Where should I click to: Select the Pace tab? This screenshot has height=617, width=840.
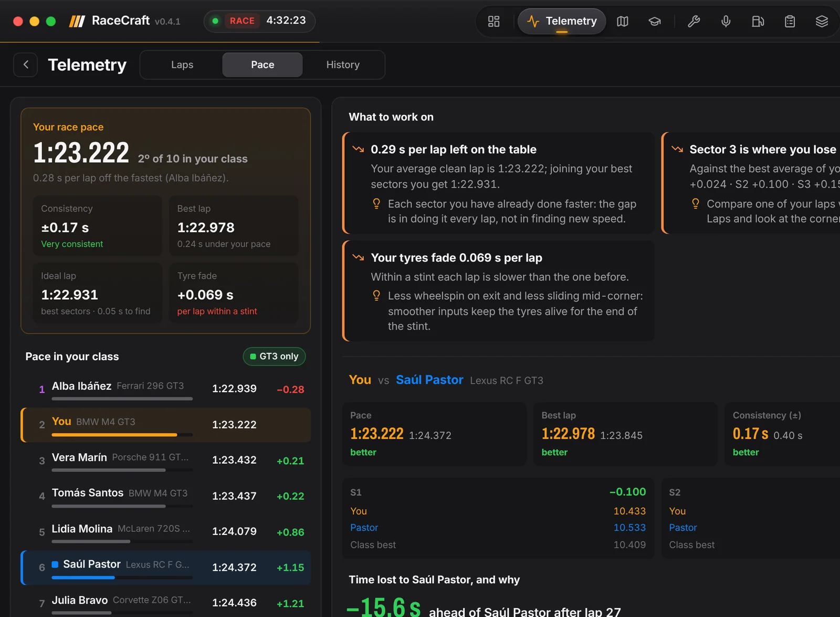[x=262, y=65]
